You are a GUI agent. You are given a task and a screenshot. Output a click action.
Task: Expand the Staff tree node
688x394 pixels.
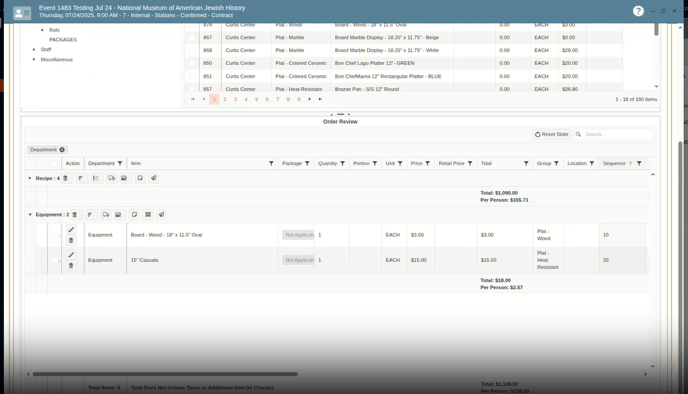click(34, 50)
